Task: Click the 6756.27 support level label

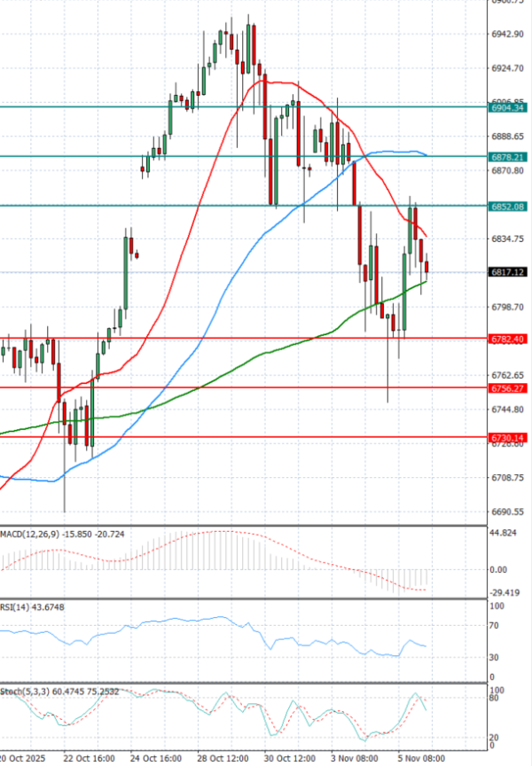Action: (x=506, y=388)
